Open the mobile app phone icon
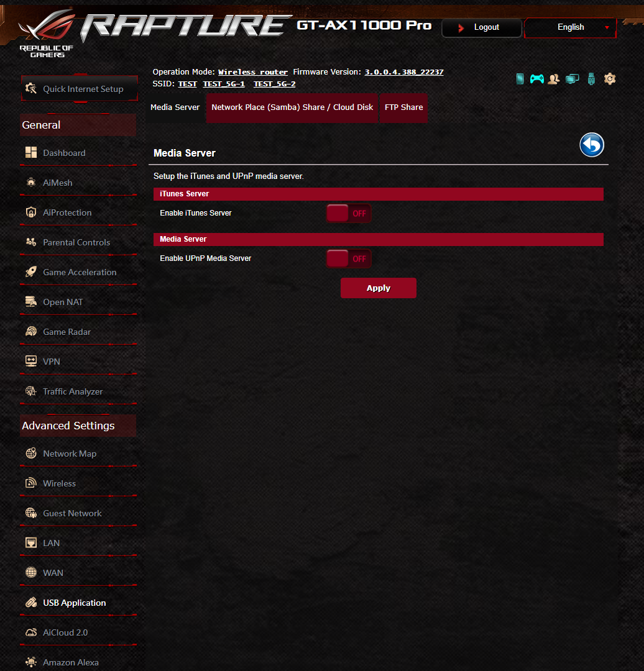 click(x=520, y=79)
